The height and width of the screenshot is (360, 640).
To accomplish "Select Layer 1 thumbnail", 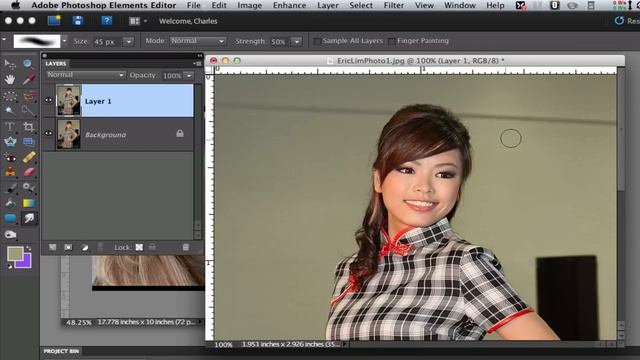I will 68,100.
